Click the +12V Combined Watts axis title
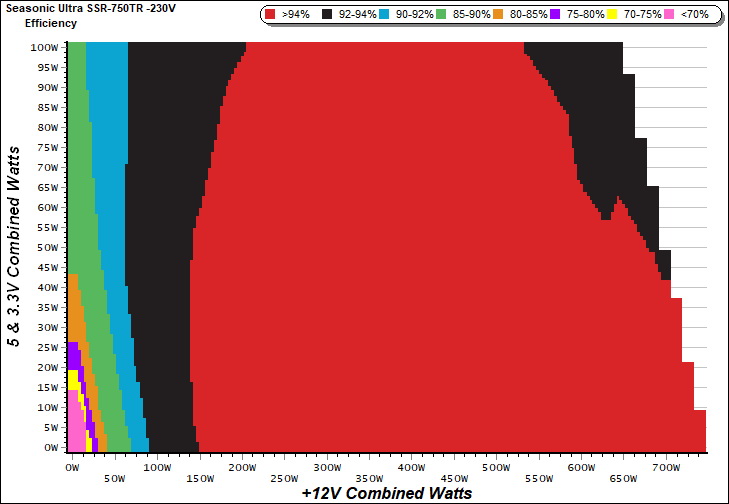The image size is (729, 504). point(386,493)
